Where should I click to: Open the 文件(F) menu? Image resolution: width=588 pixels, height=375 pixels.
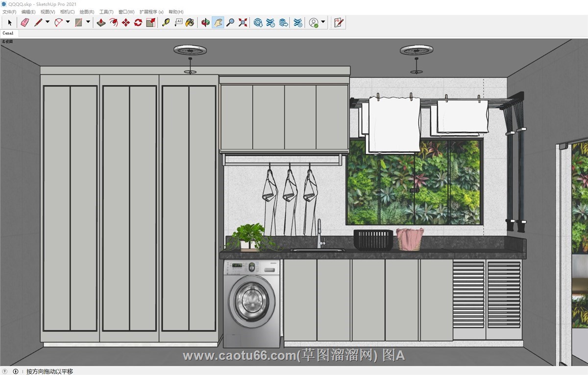[x=9, y=12]
